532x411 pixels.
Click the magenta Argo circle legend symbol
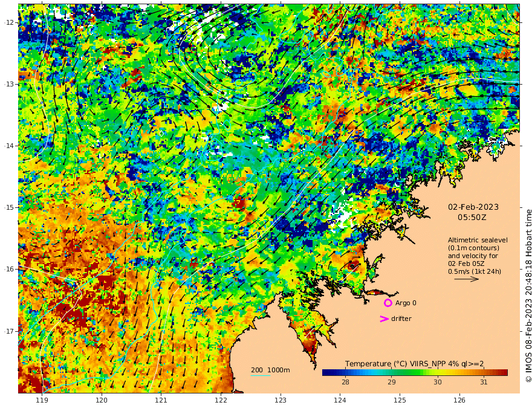388,303
